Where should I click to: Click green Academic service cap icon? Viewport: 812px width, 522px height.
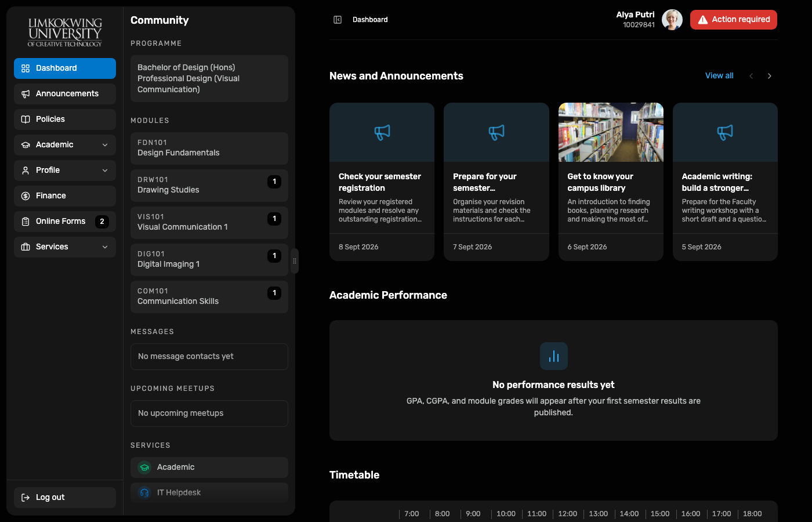[144, 467]
